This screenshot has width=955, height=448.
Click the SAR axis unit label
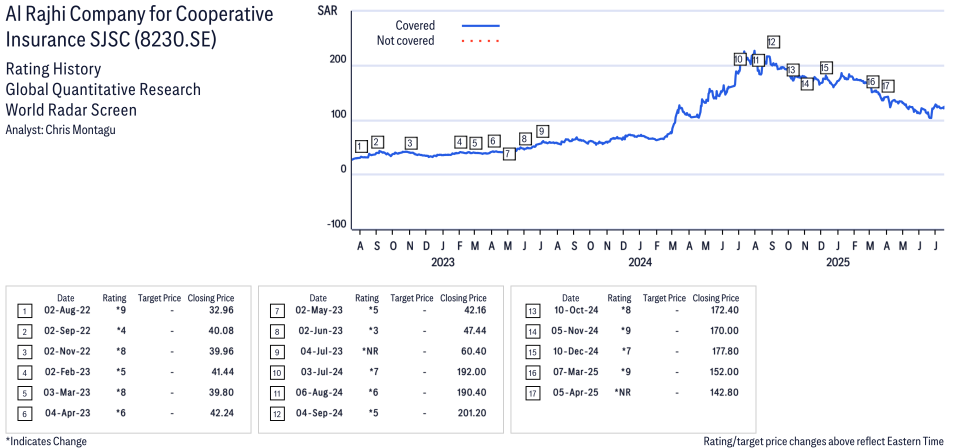click(327, 10)
